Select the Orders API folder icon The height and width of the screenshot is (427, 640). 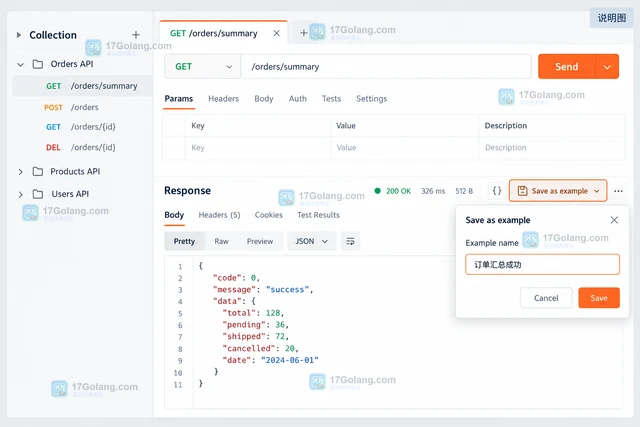click(x=38, y=64)
